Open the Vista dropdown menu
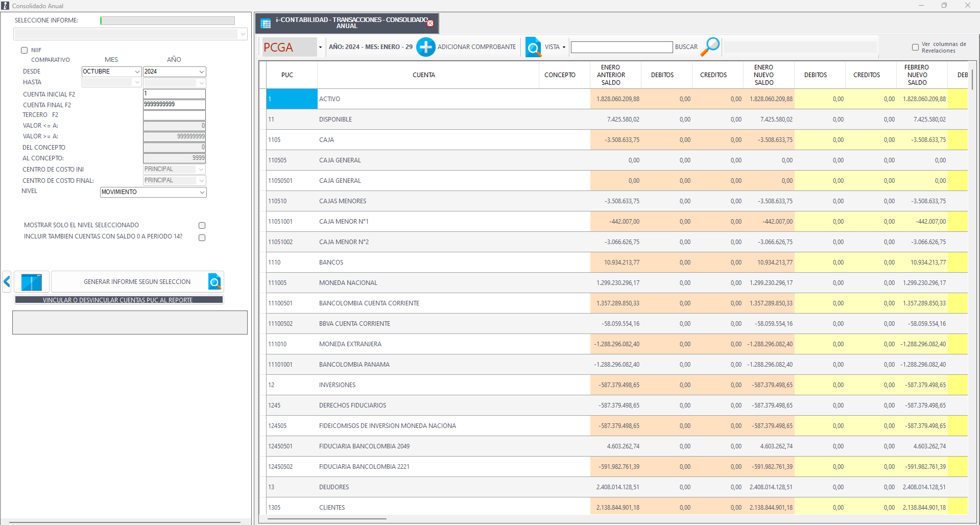 coord(563,47)
